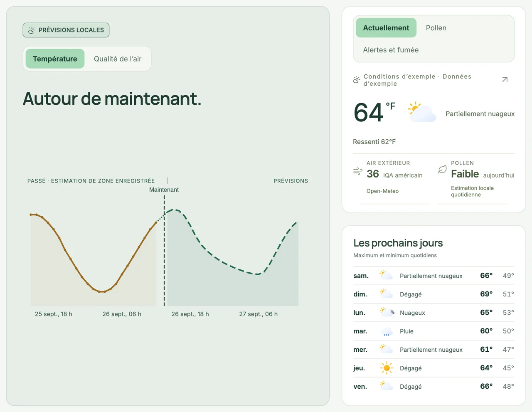Click the Prévisions locales badge
This screenshot has width=532, height=412.
[x=66, y=30]
